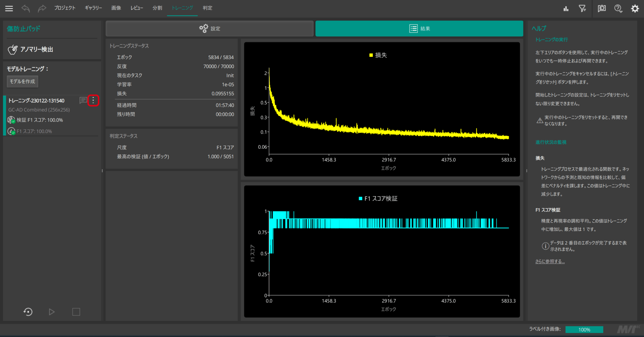
Task: Stop training with the square button
Action: pos(76,312)
